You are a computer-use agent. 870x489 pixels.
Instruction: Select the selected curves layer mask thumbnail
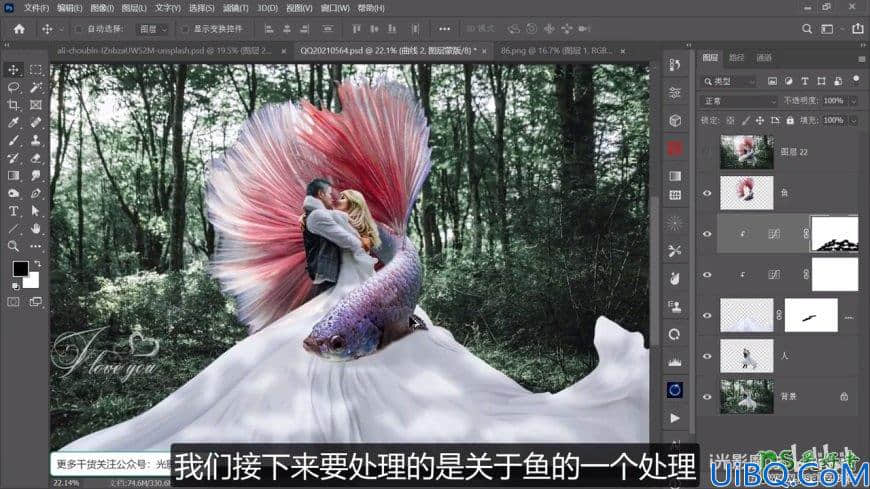pyautogui.click(x=834, y=234)
